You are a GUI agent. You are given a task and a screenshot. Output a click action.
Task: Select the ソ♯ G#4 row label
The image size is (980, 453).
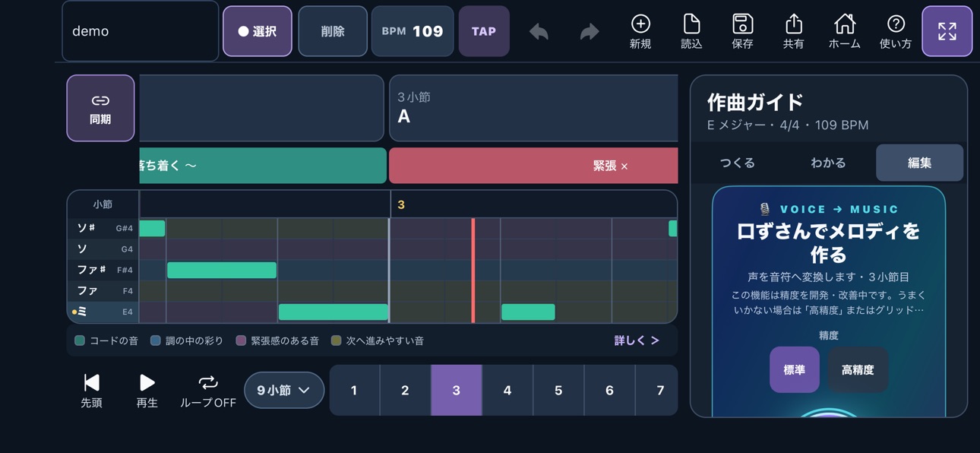(103, 228)
